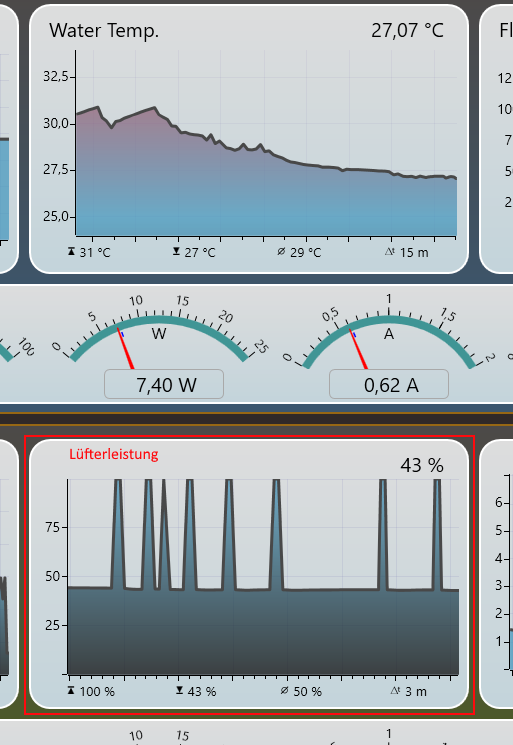Click the maximum icon beside 100 %
The width and height of the screenshot is (513, 745).
coord(71,690)
